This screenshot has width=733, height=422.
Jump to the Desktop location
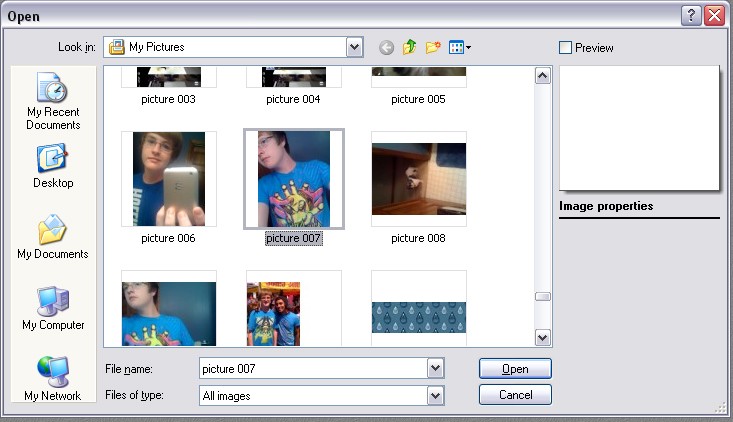pyautogui.click(x=53, y=166)
